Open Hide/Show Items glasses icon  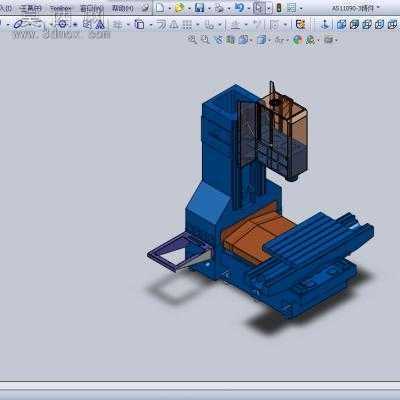[279, 40]
